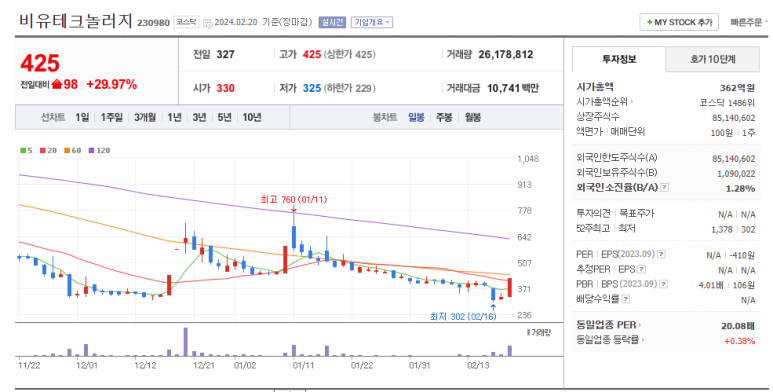Open the 빠른주문 dropdown

coord(749,22)
